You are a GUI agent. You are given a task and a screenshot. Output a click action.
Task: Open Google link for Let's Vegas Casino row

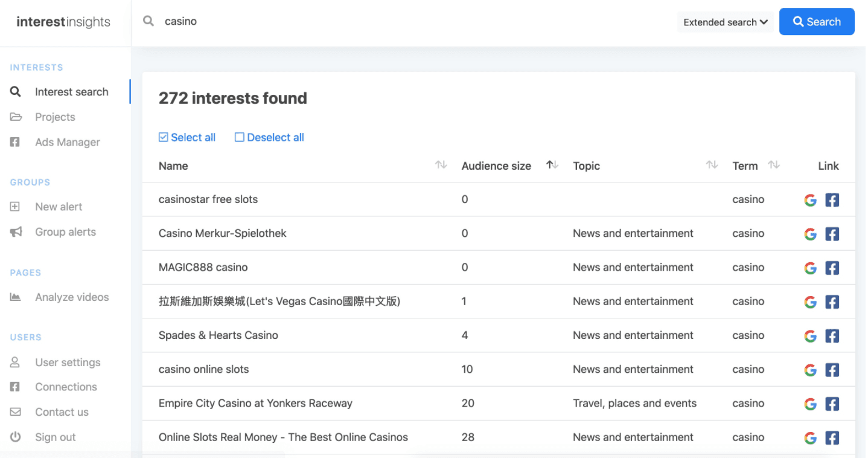point(810,302)
